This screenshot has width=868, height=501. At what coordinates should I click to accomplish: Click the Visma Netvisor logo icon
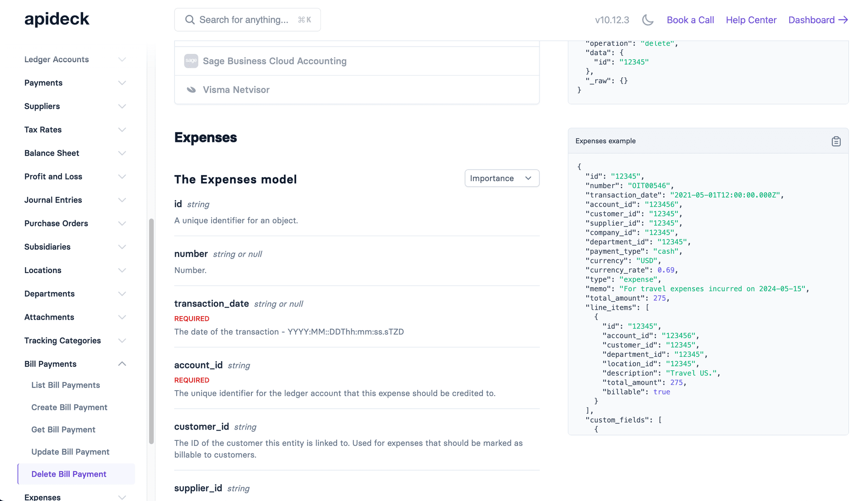click(191, 90)
